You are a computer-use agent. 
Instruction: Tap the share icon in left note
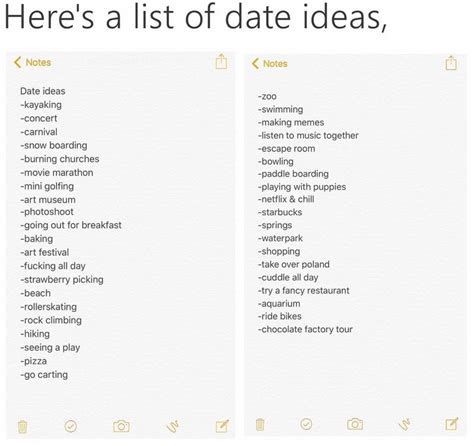221,61
